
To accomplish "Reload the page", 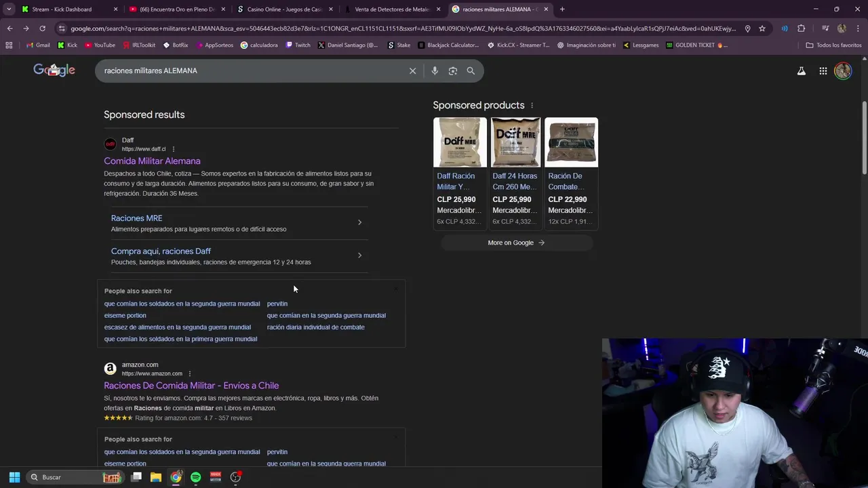I will pos(42,28).
